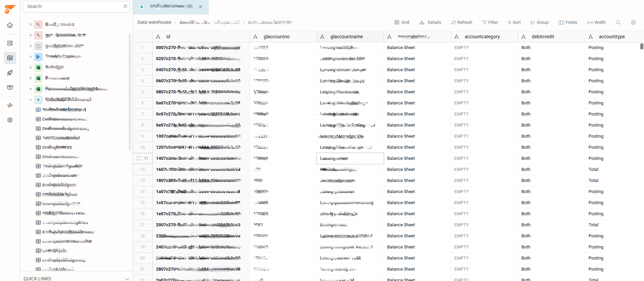The height and width of the screenshot is (281, 644).
Task: Collapse the expanded data source node
Action: click(x=31, y=100)
